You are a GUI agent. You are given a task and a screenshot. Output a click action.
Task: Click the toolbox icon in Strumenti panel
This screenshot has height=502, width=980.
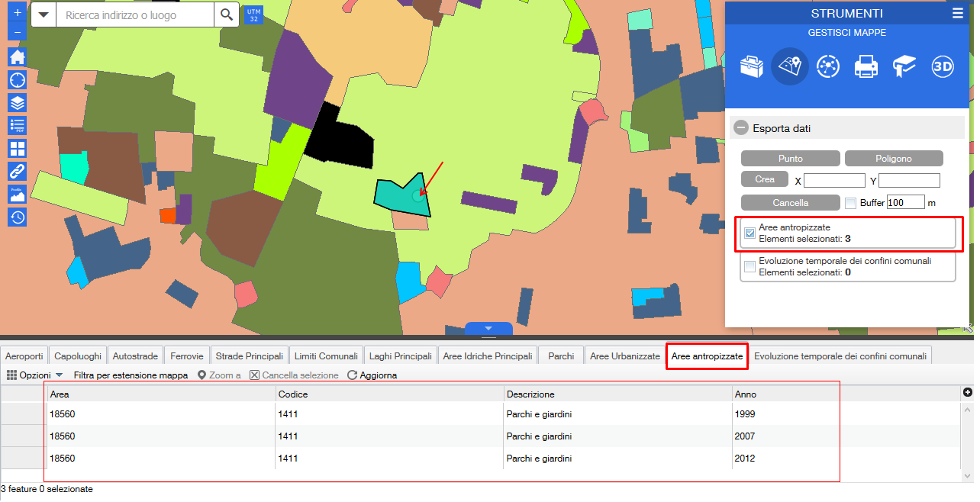[x=752, y=67]
